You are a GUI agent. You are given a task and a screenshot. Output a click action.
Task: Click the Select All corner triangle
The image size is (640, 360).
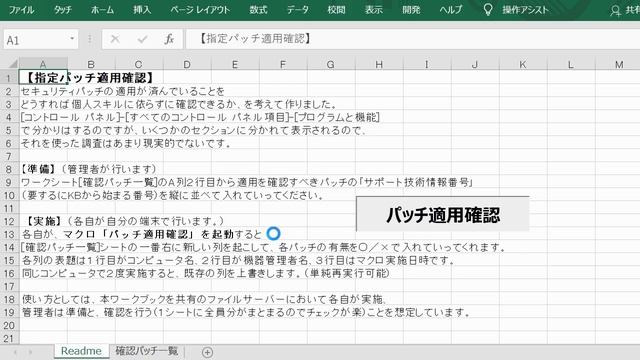[13, 64]
